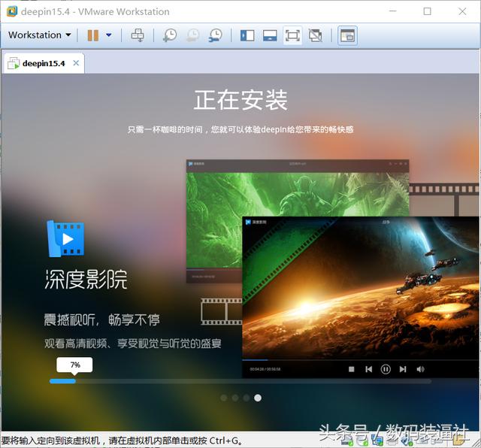Select the first slideshow dot indicator
The height and width of the screenshot is (448, 481).
(x=224, y=398)
